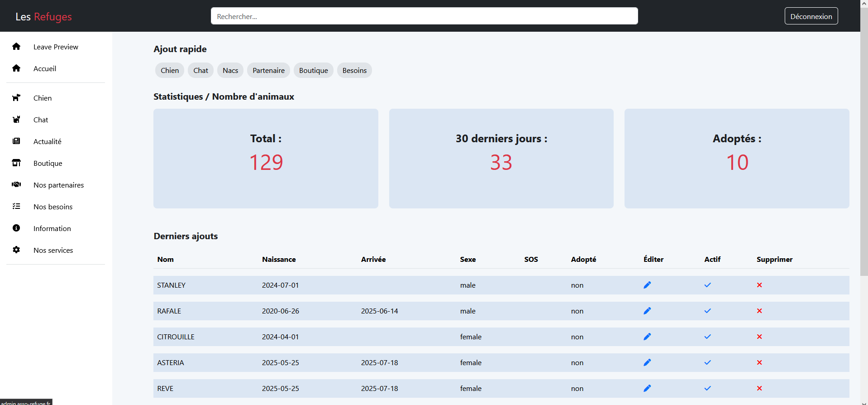Click the checklist icon for Nos besoins

16,207
